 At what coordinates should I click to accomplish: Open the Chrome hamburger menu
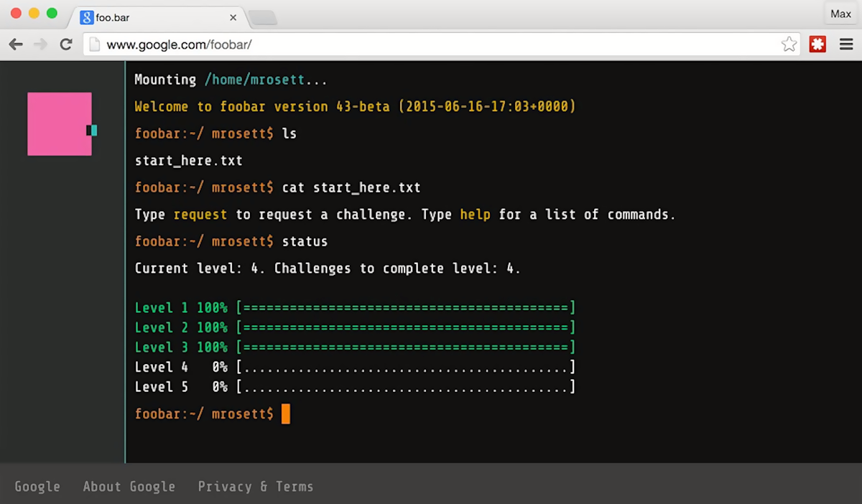coord(846,45)
